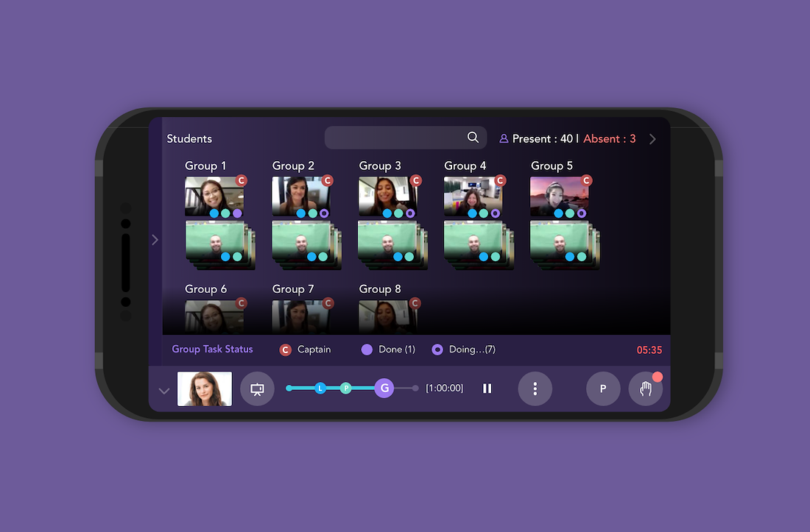Screen dimensions: 810x532
Task: Open Group 2 stacked members thumbnail
Action: tap(306, 245)
